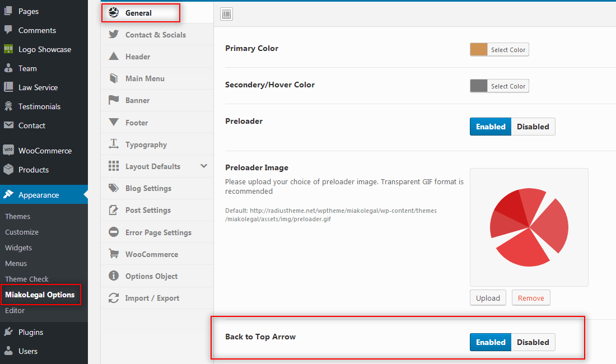Viewport: 616px width, 364px height.
Task: Click the expand-all sections icon in panel header
Action: coord(226,14)
